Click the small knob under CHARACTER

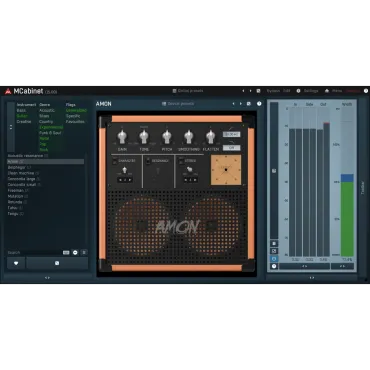point(125,170)
